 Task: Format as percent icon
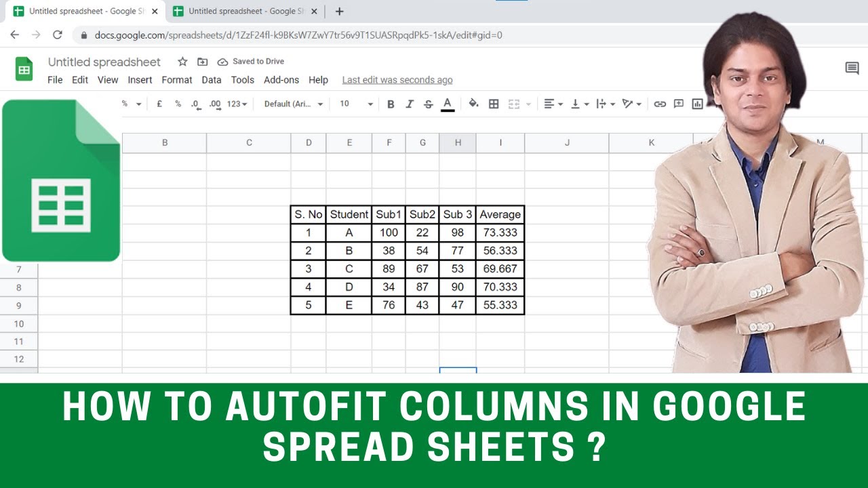tap(178, 104)
